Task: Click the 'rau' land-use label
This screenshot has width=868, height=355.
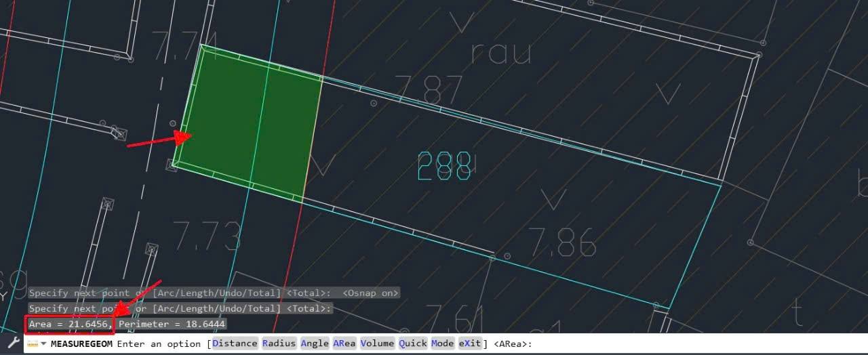Action: [x=501, y=52]
